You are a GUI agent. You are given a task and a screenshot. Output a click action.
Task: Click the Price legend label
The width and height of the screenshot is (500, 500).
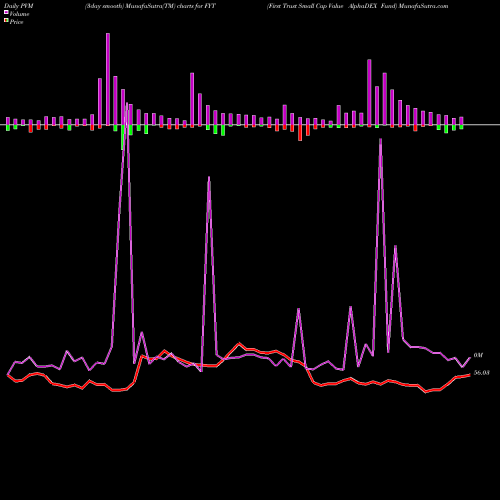pos(16,22)
